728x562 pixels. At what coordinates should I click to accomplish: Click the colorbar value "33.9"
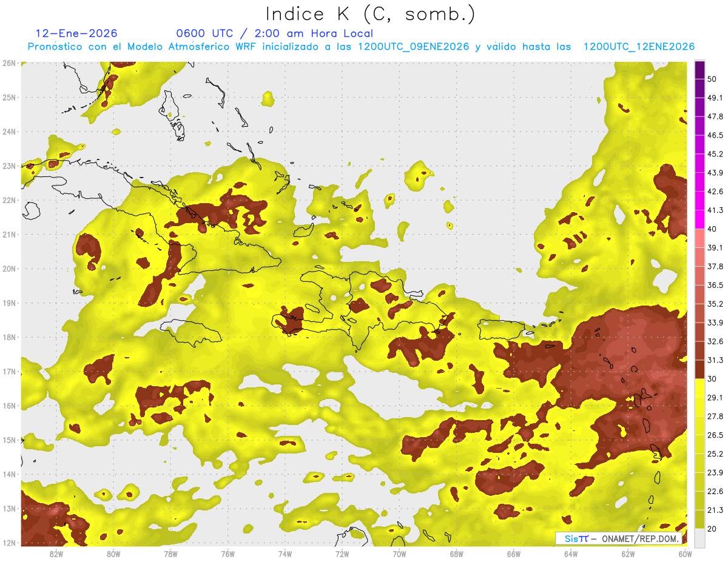click(x=715, y=323)
